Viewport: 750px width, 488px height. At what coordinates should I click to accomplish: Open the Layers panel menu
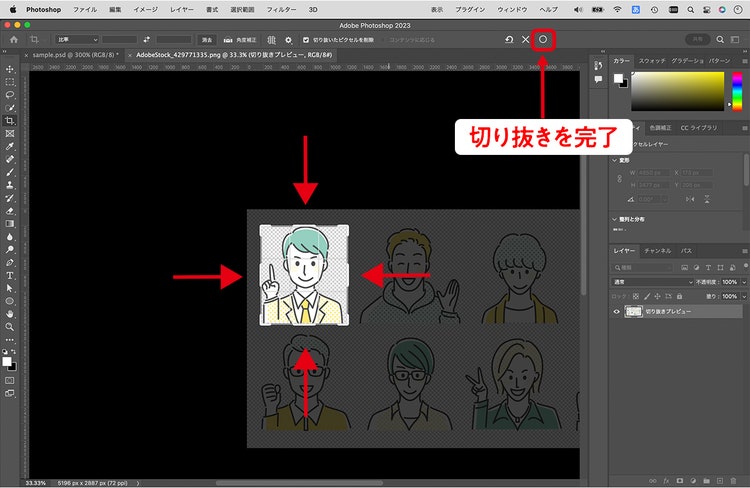745,251
